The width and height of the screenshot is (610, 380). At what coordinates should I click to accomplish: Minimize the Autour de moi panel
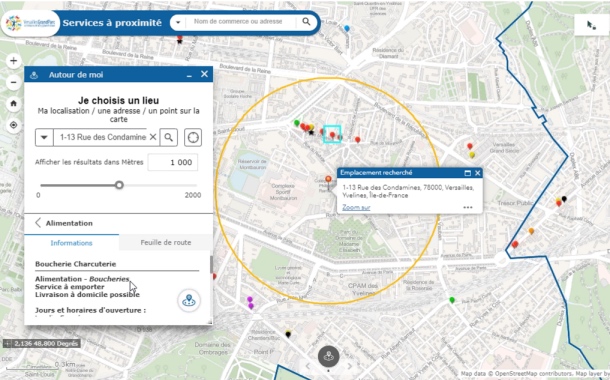click(189, 75)
